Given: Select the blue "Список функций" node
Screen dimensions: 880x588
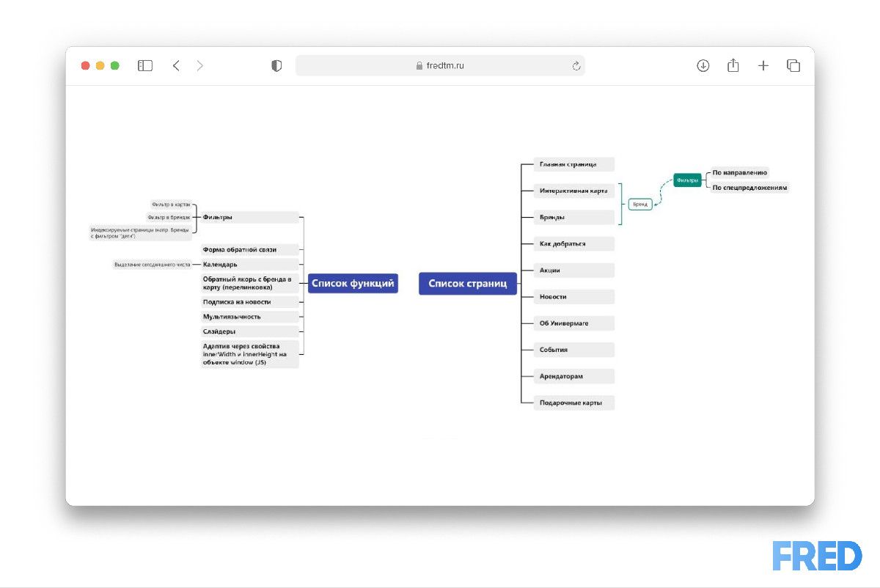Looking at the screenshot, I should pos(353,284).
